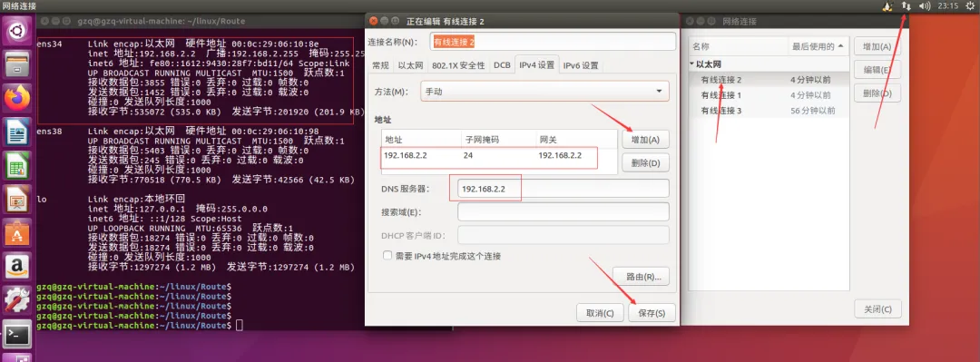Image resolution: width=980 pixels, height=362 pixels.
Task: Click the DNS 服务器 input field
Action: tap(563, 188)
